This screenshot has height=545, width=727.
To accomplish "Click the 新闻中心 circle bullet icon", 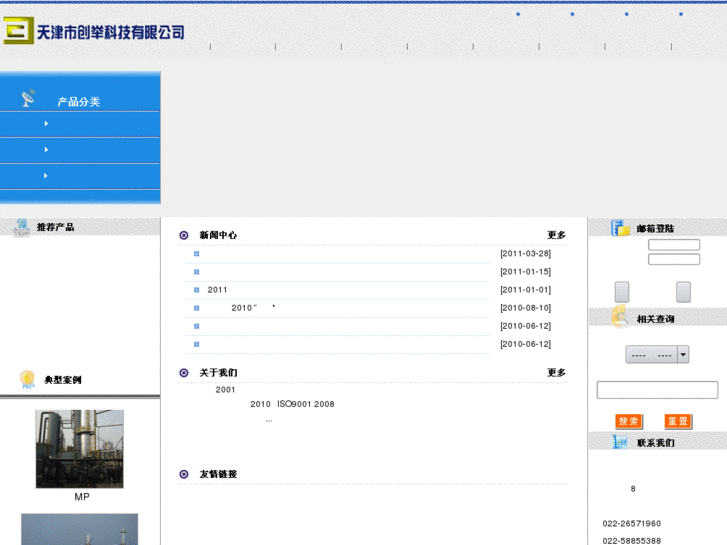I will [x=184, y=235].
